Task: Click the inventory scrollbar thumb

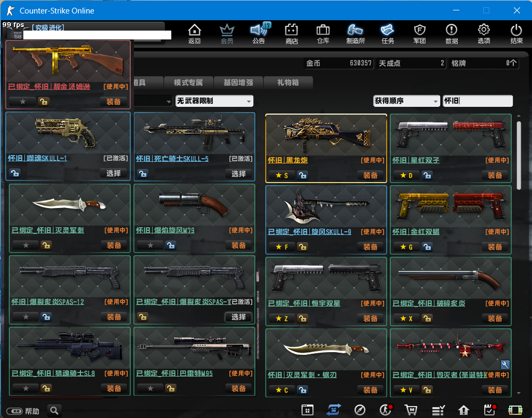Action: 519,155
